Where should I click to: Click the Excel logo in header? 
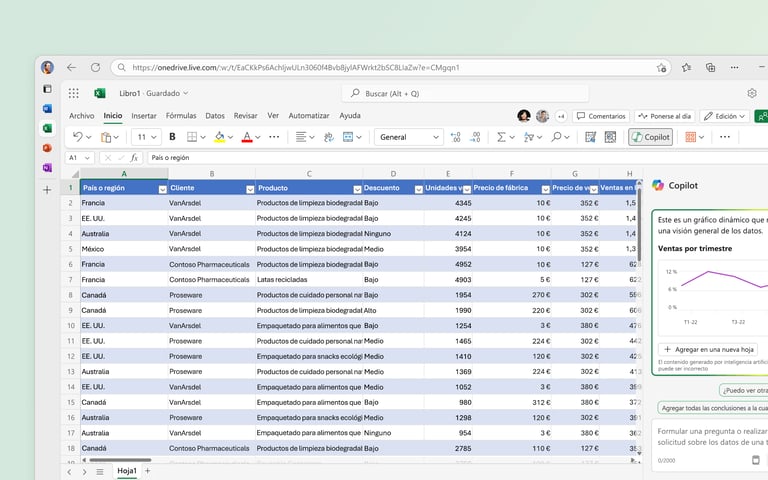coord(100,93)
